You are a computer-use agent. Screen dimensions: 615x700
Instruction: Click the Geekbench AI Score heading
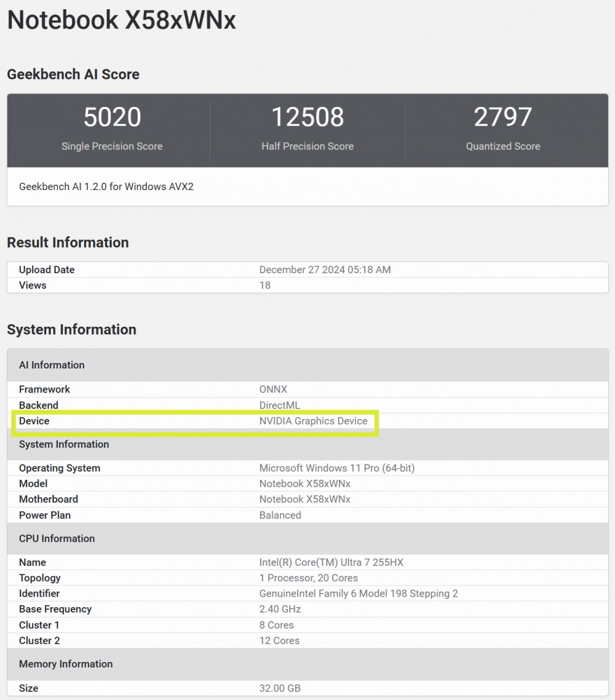73,74
